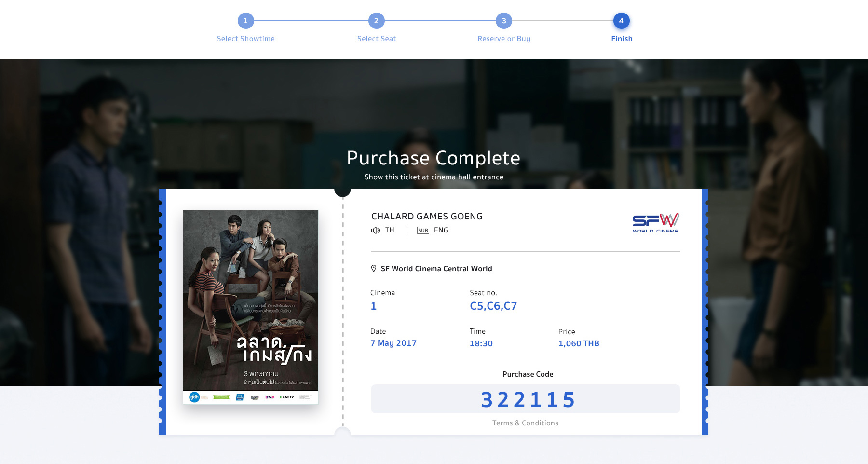Open Reserve or Buy step label
Viewport: 868px width, 464px height.
[x=504, y=39]
